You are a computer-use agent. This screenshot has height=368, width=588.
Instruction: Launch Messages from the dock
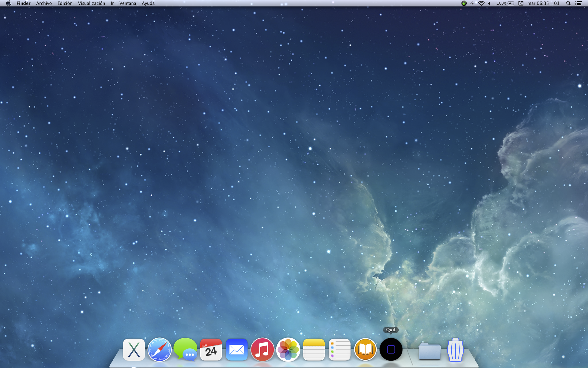pyautogui.click(x=185, y=350)
